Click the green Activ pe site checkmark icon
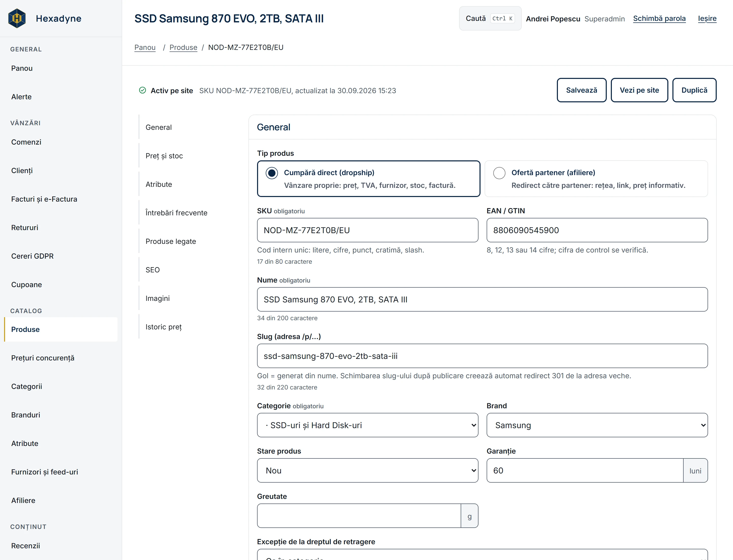Viewport: 733px width, 560px height. 142,90
